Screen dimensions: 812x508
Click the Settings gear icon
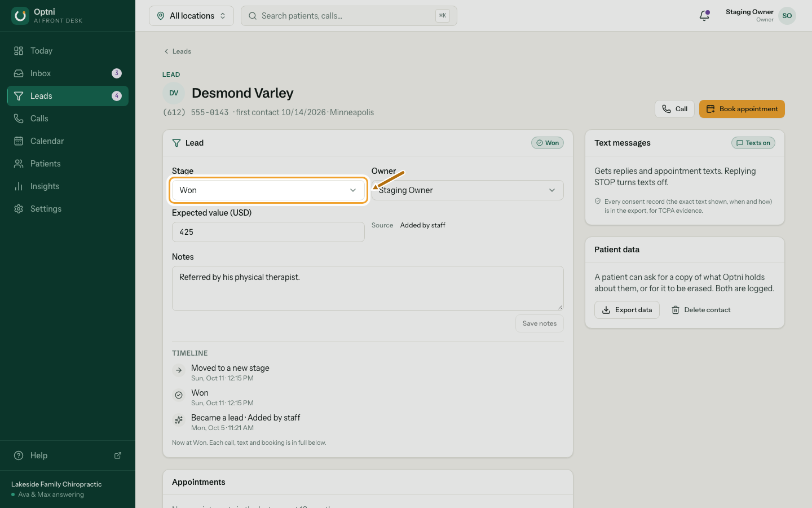[19, 209]
